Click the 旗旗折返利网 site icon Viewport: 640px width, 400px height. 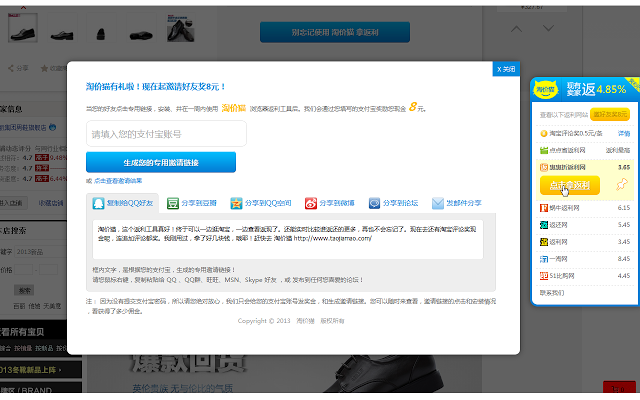544,167
